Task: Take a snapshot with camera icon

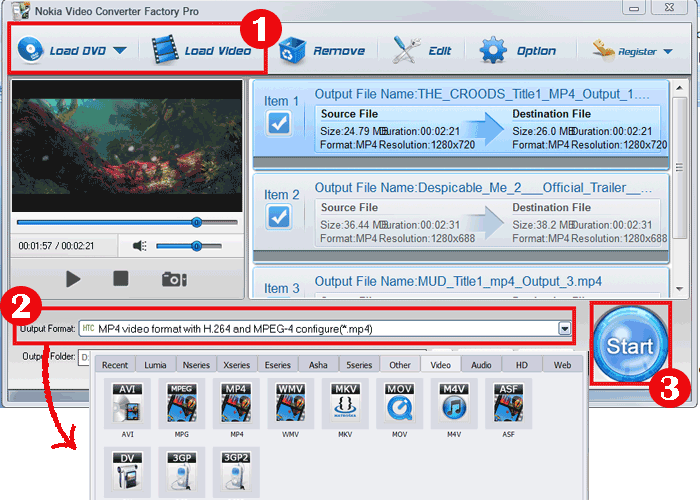Action: 174,279
